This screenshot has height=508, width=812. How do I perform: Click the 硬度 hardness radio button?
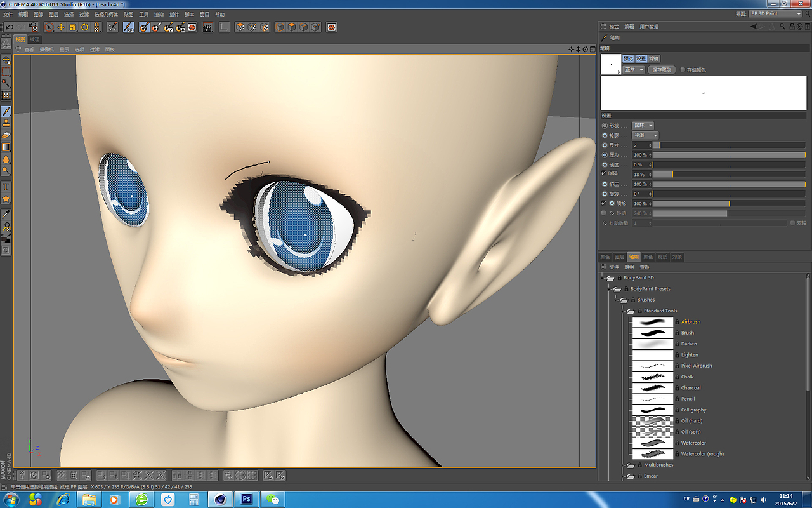pyautogui.click(x=605, y=164)
